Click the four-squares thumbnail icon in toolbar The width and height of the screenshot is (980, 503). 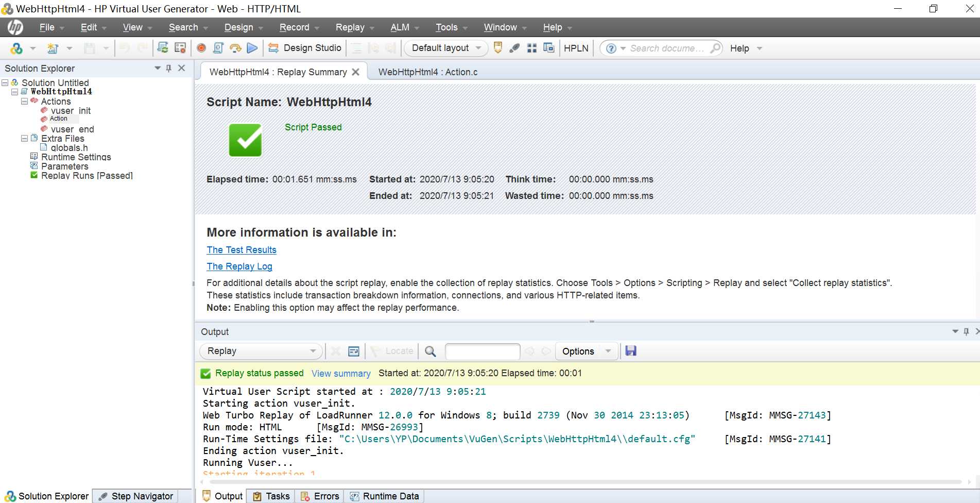(x=532, y=48)
